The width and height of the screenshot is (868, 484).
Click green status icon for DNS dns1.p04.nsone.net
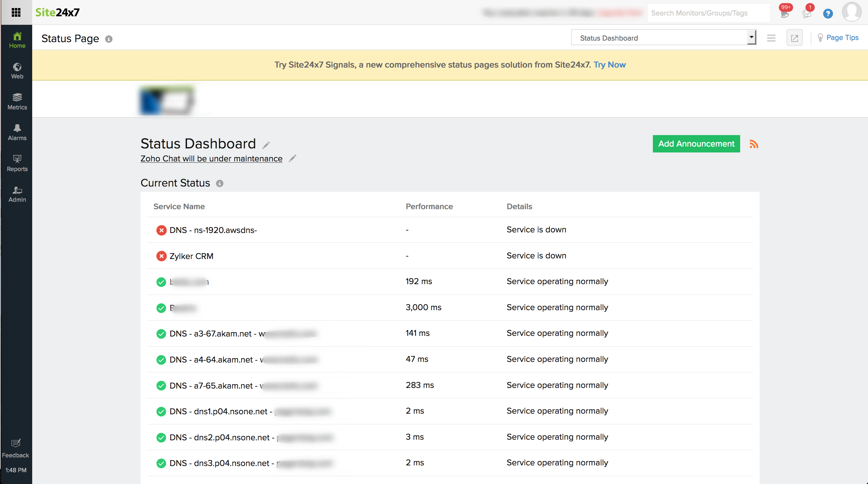click(161, 411)
